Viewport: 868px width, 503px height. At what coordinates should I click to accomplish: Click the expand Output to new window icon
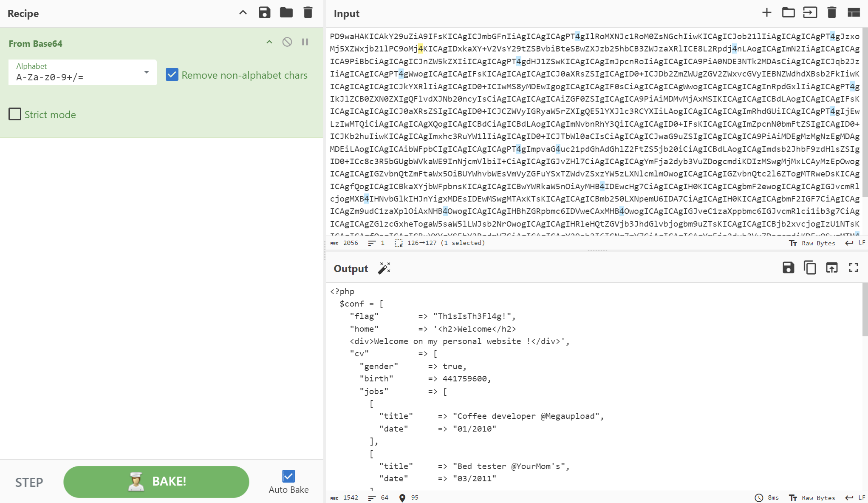click(x=832, y=268)
